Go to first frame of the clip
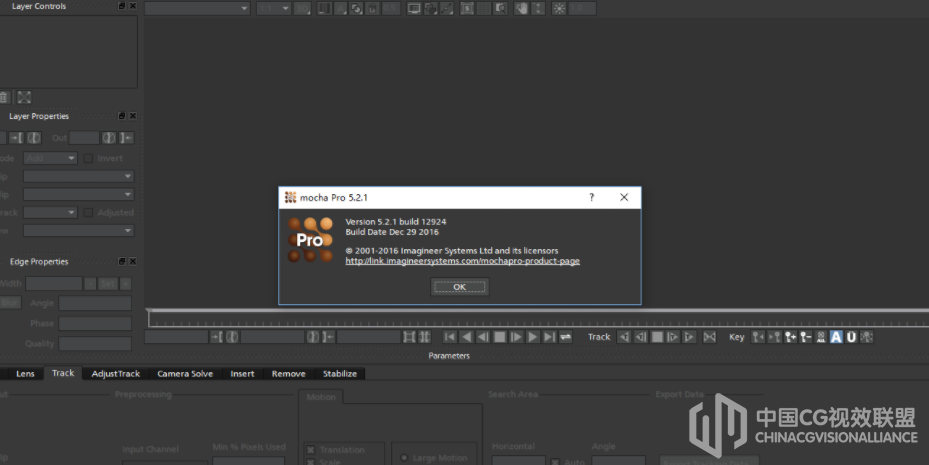The width and height of the screenshot is (929, 465). [450, 337]
